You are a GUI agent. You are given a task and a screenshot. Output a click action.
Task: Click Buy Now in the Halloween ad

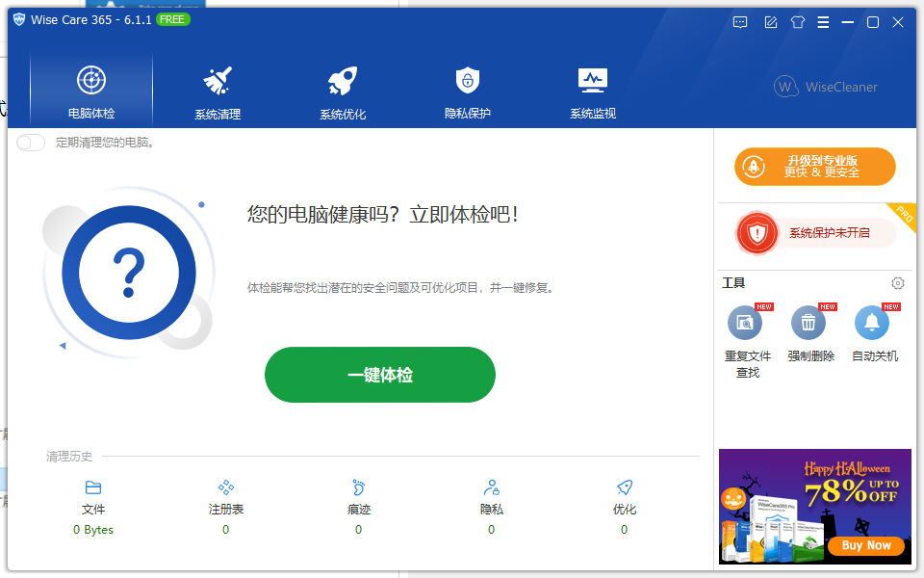tap(865, 545)
